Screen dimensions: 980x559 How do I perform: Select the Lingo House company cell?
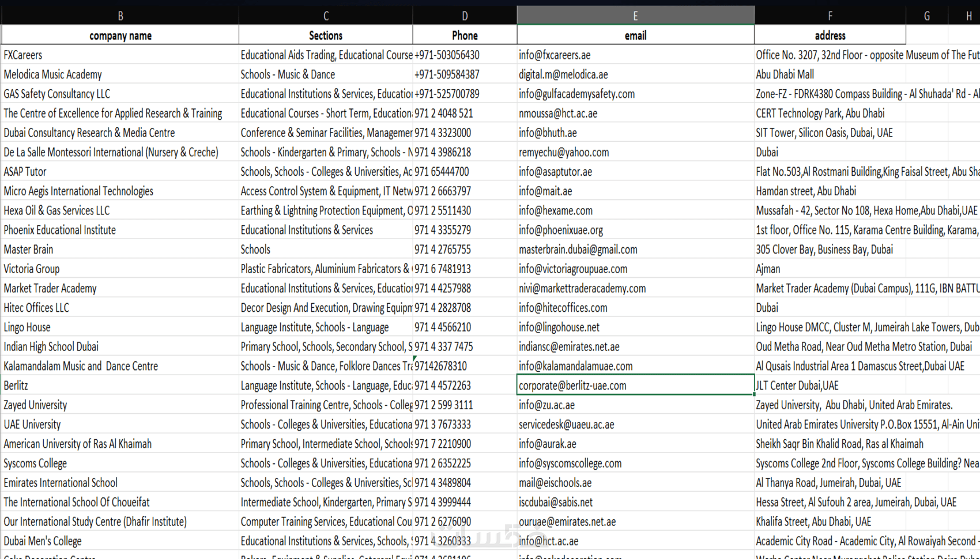coord(120,327)
